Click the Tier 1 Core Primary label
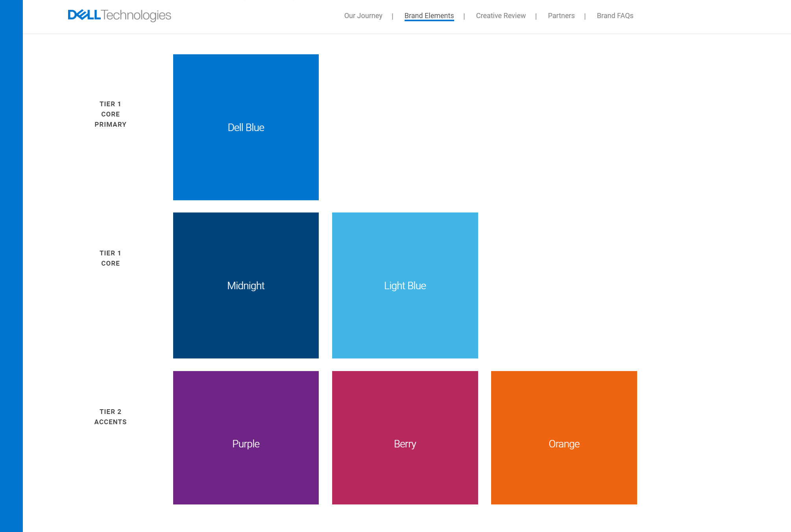Viewport: 791px width, 532px height. point(111,114)
